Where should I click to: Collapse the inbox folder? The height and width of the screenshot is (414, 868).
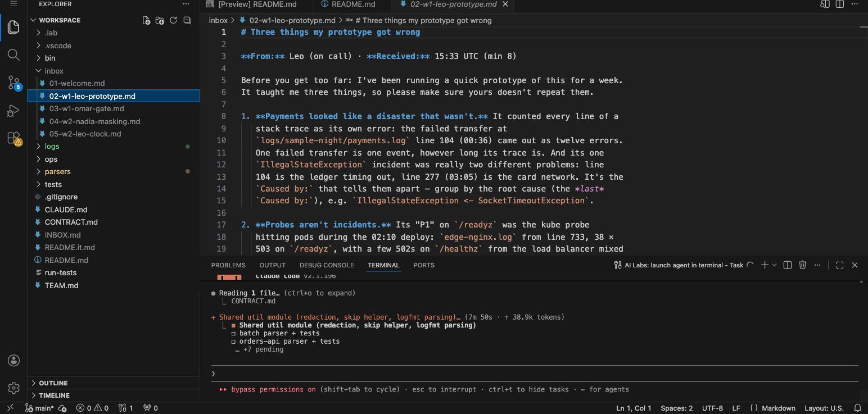[x=54, y=71]
